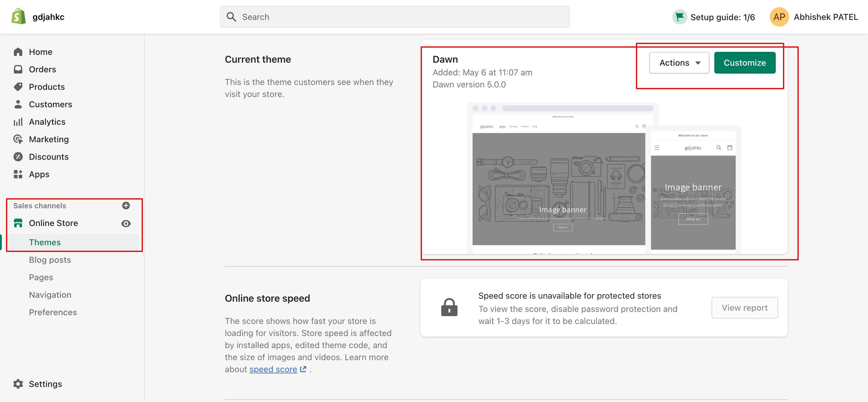Click the Customers person icon
Screen dimensions: 868x402
(x=18, y=104)
